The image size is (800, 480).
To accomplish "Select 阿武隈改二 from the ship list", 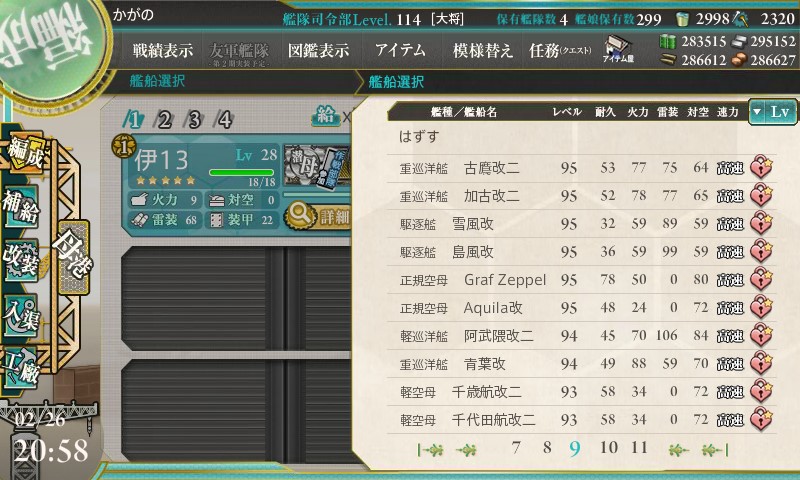I will pos(582,336).
